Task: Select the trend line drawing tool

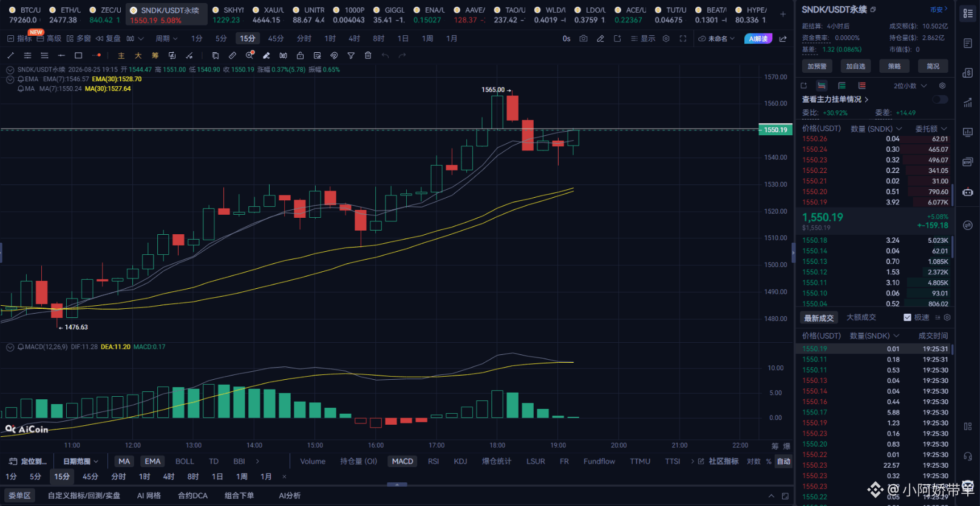Action: (10, 55)
